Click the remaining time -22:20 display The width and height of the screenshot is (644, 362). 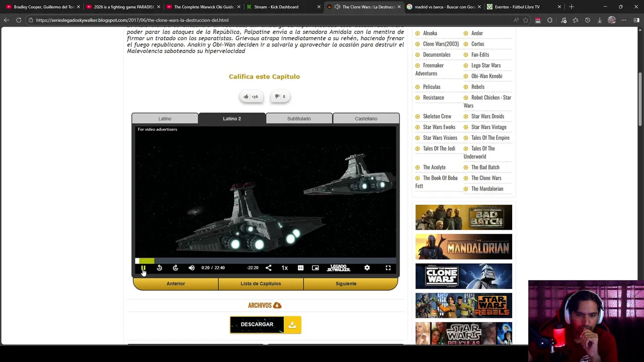pos(253,268)
